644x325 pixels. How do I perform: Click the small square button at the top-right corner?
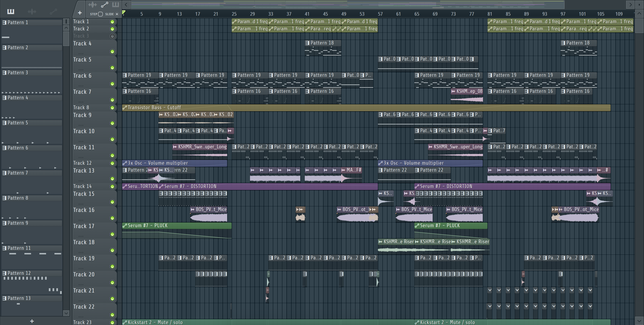[x=639, y=4]
